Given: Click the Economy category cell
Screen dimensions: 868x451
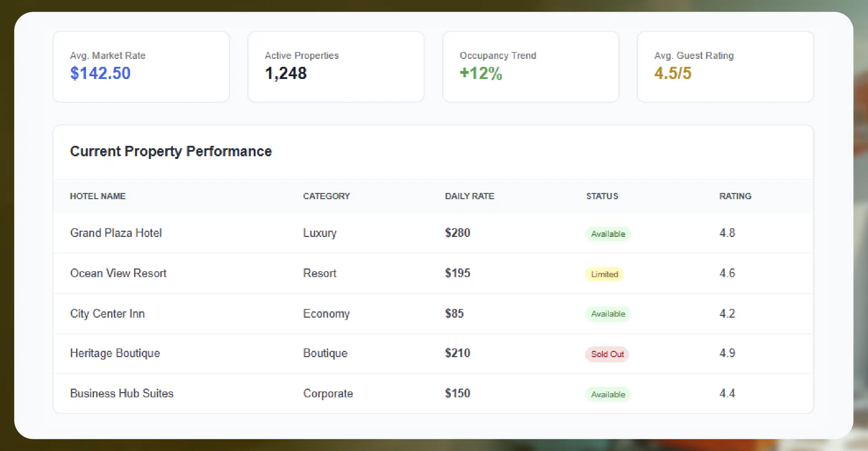Looking at the screenshot, I should (326, 313).
